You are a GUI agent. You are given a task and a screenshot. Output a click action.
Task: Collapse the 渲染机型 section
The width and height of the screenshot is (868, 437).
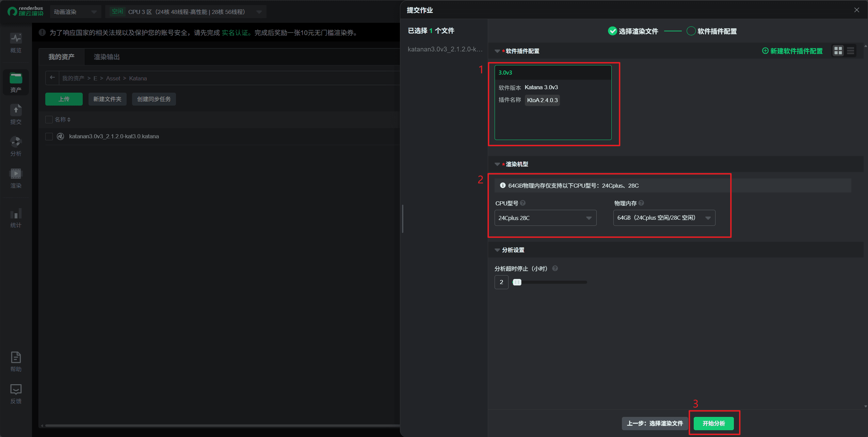[497, 164]
